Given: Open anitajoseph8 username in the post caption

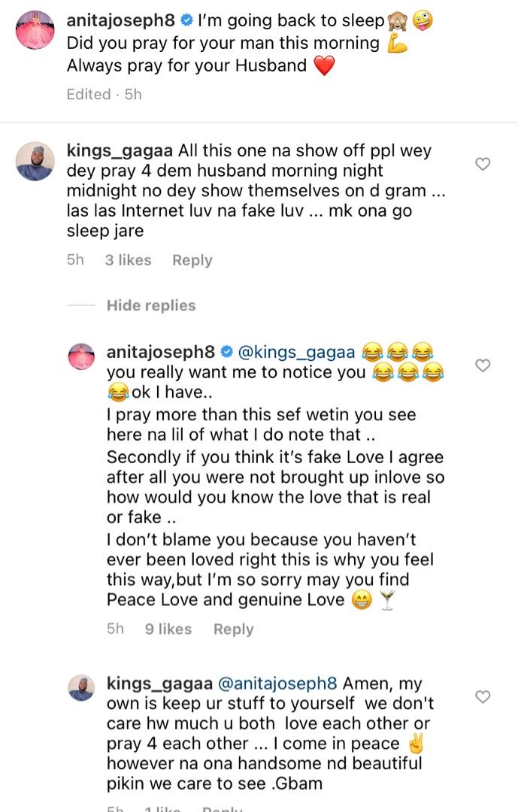Looking at the screenshot, I should pyautogui.click(x=121, y=22).
